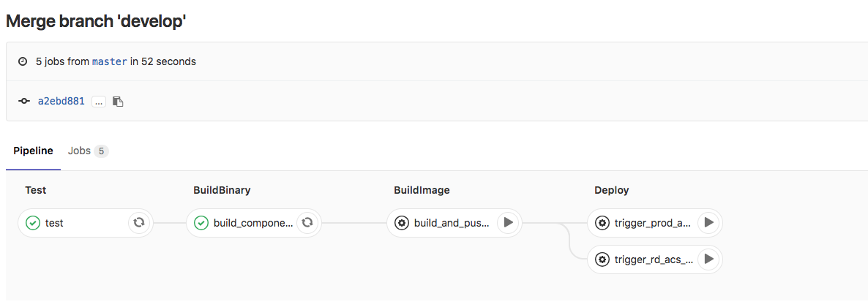Open commit a2ebd881 link
Viewport: 868px width, 307px height.
point(61,102)
